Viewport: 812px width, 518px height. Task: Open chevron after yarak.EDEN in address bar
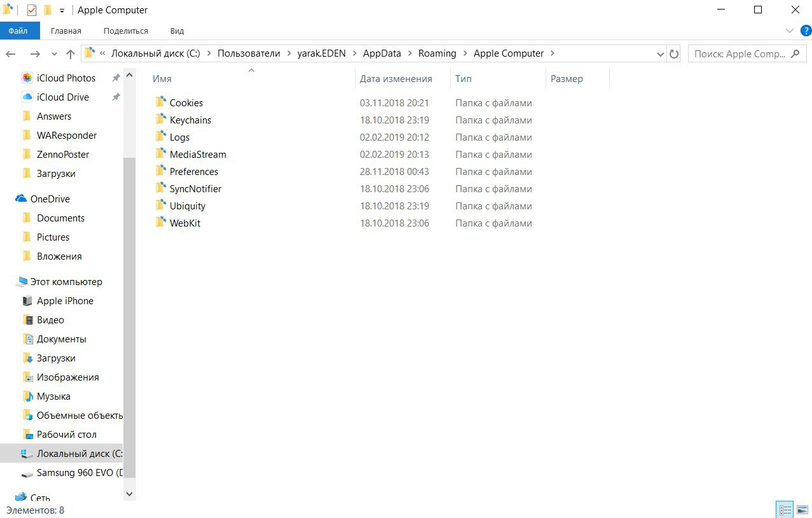354,53
